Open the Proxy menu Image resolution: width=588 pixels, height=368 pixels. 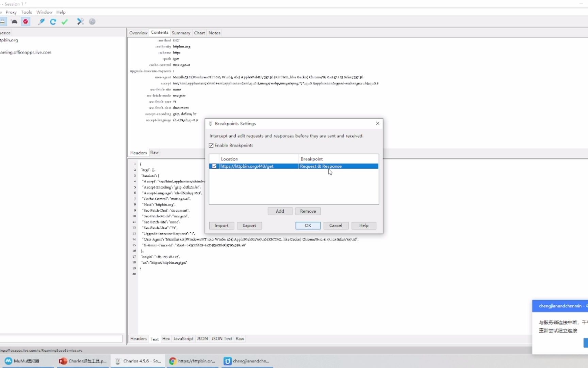(x=11, y=12)
